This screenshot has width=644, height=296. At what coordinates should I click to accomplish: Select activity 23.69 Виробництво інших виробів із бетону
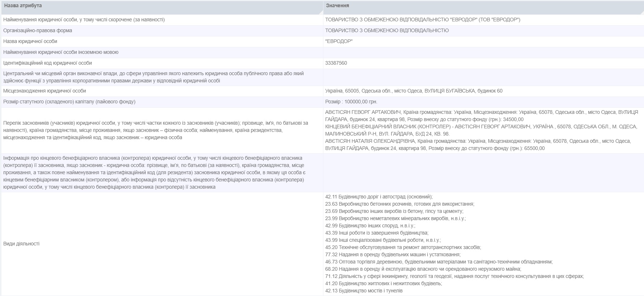394,211
